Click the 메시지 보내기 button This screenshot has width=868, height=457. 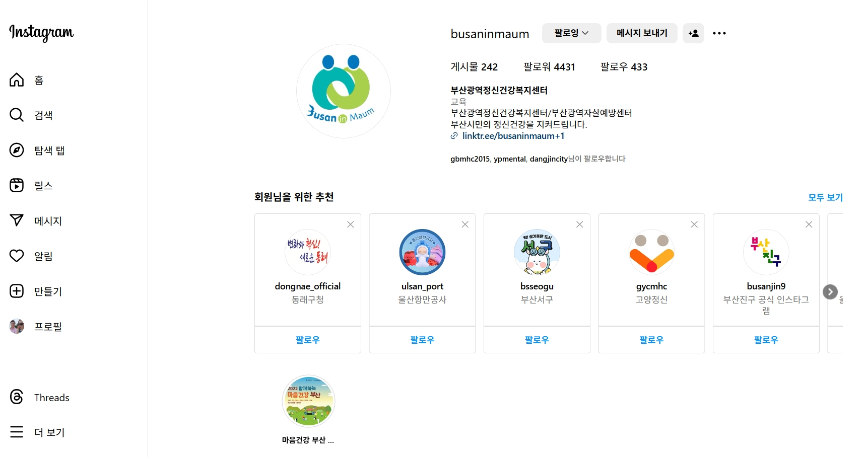[x=641, y=33]
